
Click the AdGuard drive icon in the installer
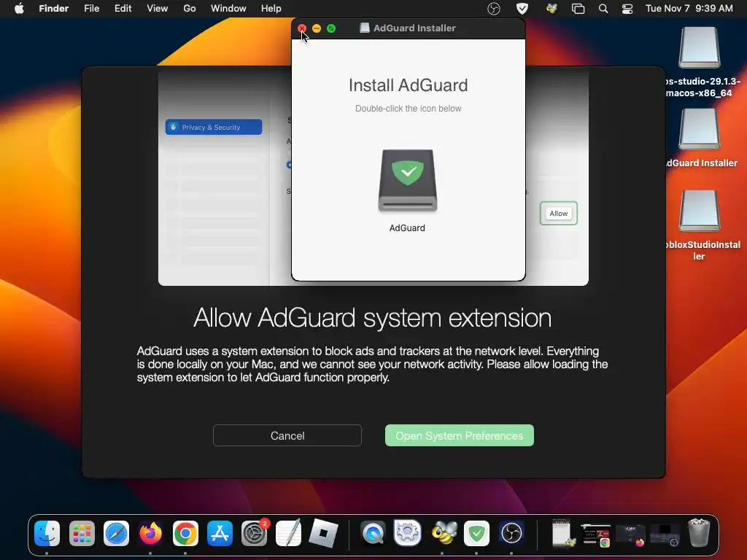coord(407,180)
